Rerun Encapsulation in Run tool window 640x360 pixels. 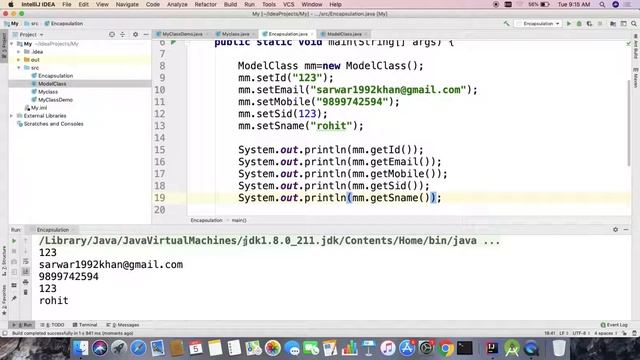(x=14, y=241)
